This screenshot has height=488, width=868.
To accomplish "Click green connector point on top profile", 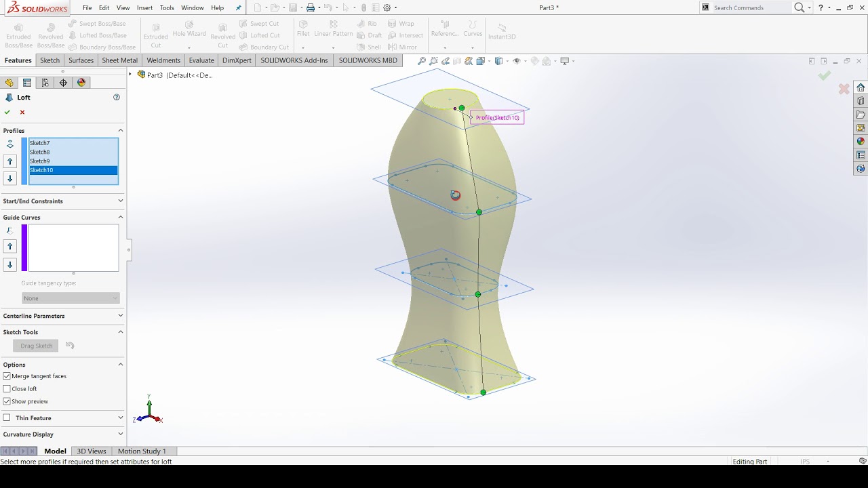I will [x=462, y=108].
